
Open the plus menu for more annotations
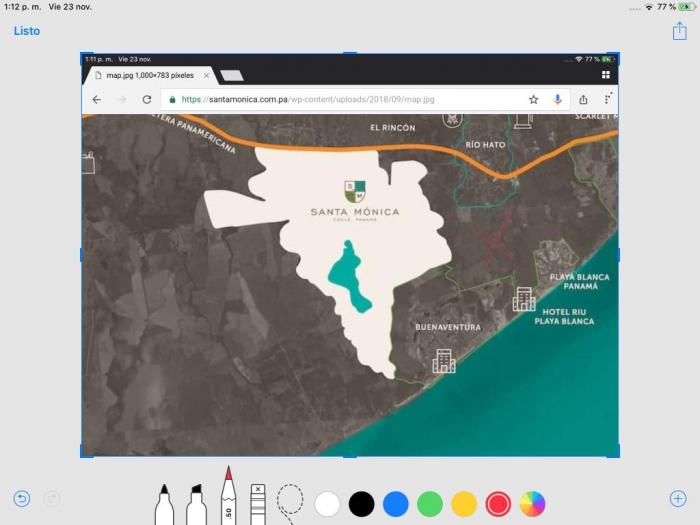(x=678, y=498)
